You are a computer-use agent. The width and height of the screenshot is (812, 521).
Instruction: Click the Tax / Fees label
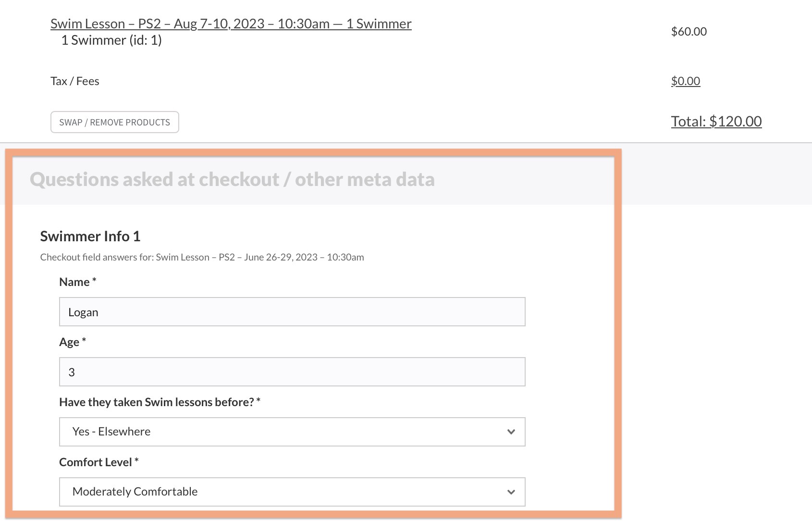pos(74,81)
